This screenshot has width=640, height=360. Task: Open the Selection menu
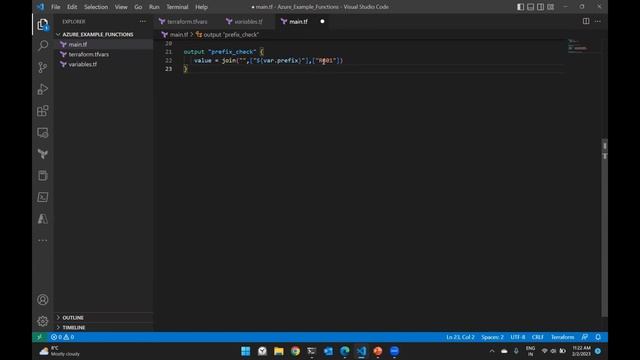coord(96,7)
